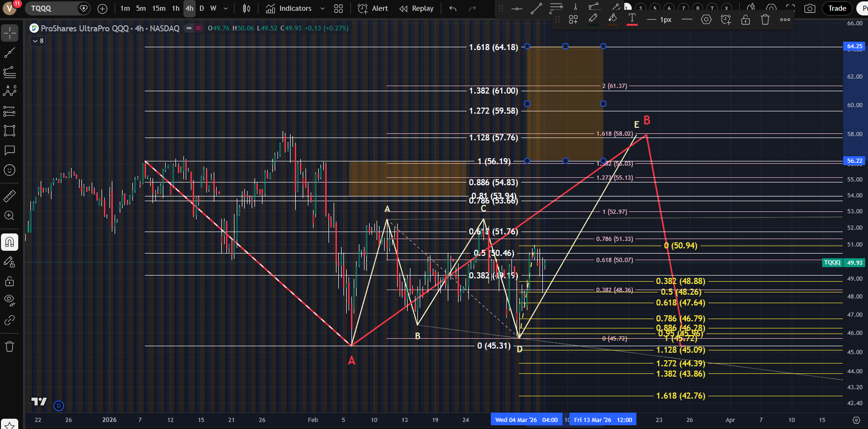Click the Trade button
Viewport: 868px width, 429px height.
(x=837, y=8)
